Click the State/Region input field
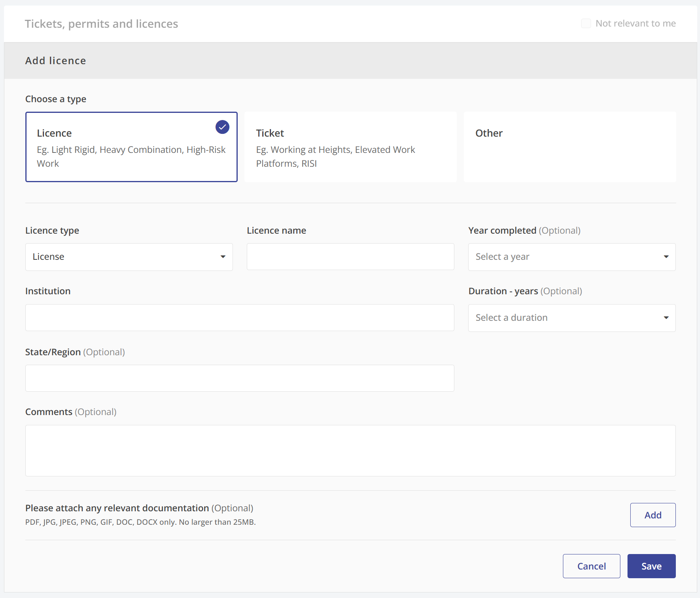Viewport: 700px width, 598px height. (x=239, y=378)
